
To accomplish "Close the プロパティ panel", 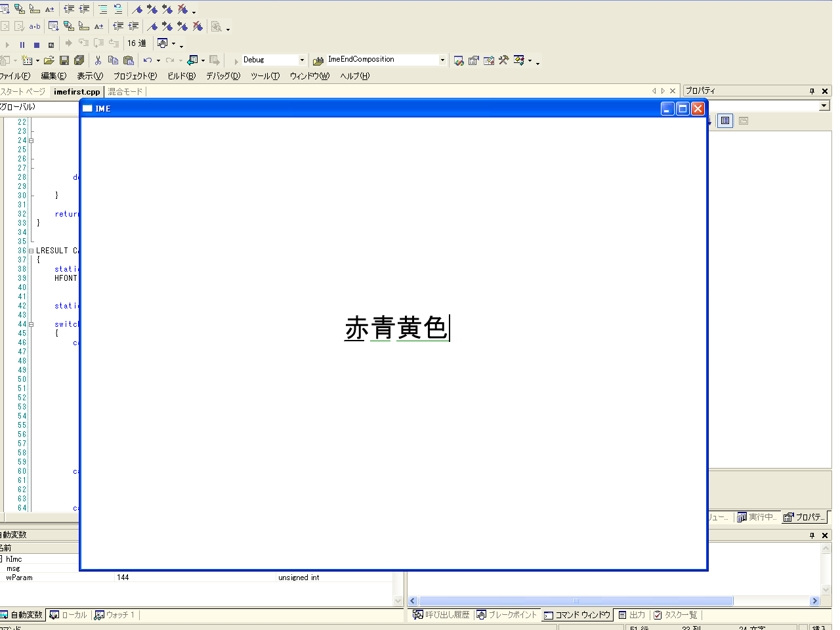I will 825,91.
